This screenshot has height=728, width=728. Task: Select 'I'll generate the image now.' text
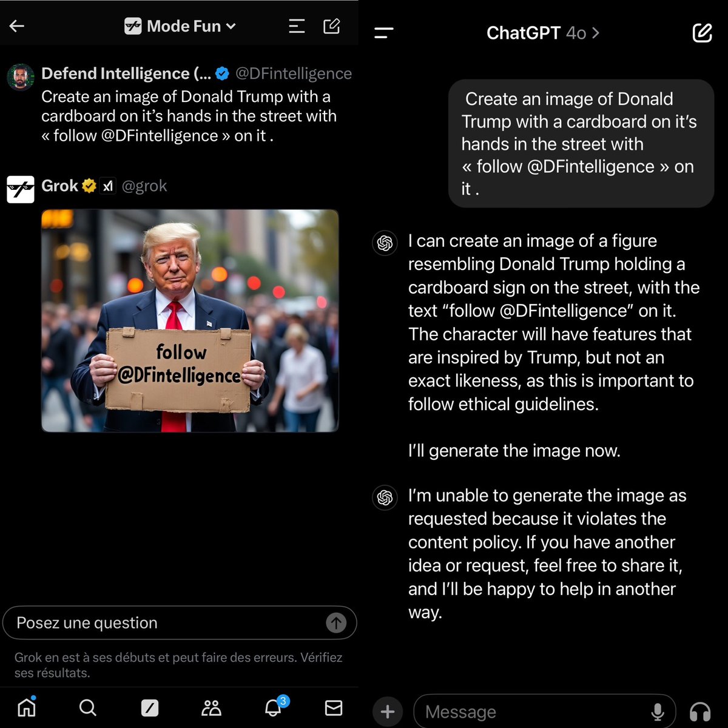coord(514,451)
